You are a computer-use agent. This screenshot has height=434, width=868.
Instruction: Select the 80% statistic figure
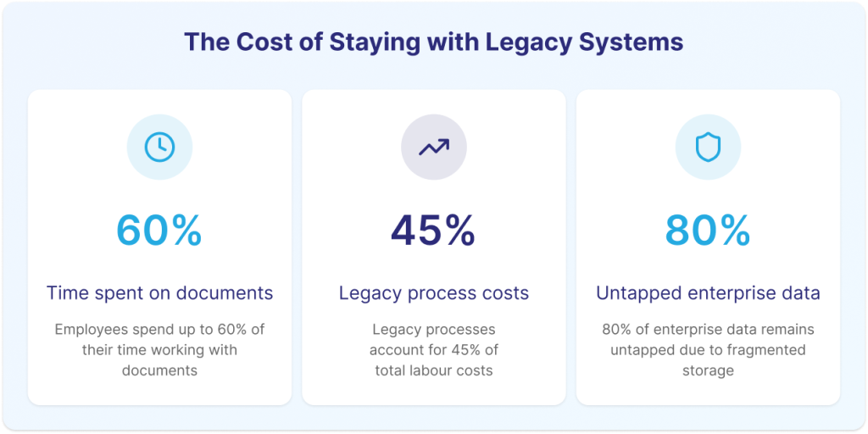[708, 229]
